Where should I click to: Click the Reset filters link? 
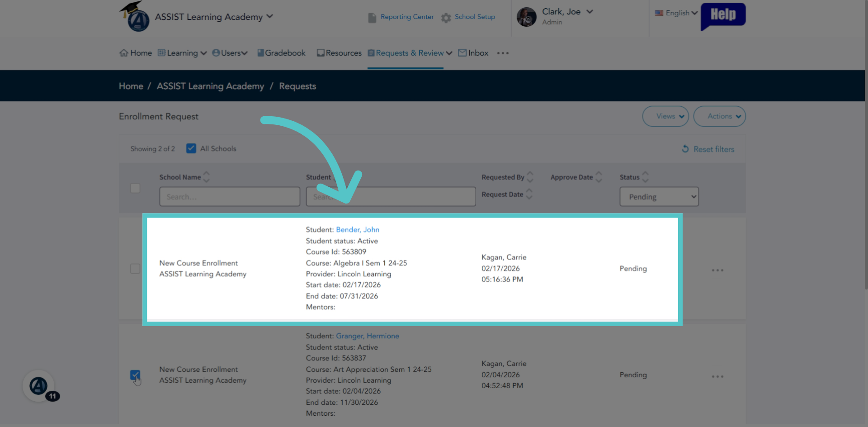click(x=708, y=149)
